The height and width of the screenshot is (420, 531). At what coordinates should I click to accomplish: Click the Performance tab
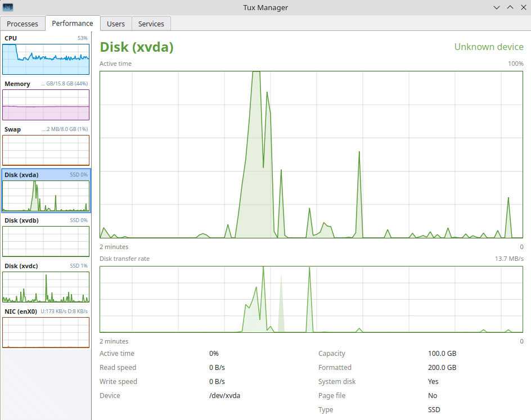click(x=73, y=24)
